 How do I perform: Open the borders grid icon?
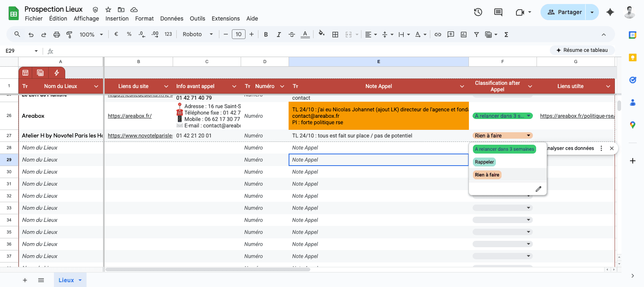coord(335,35)
